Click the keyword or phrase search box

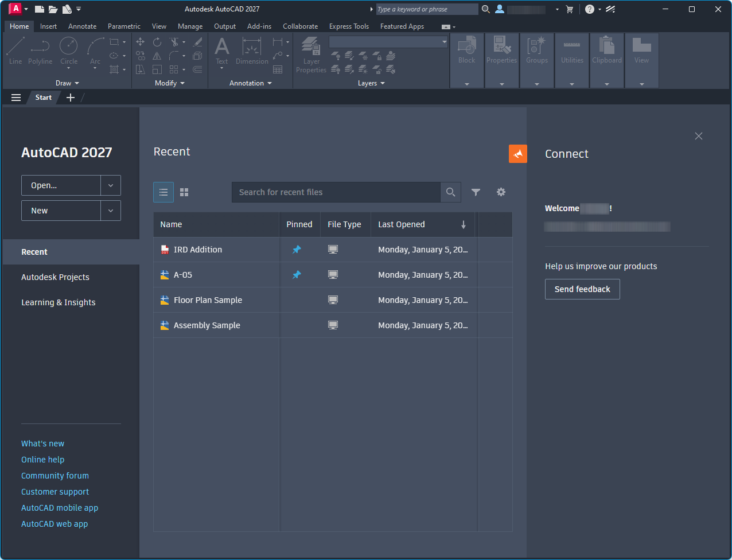coord(427,9)
